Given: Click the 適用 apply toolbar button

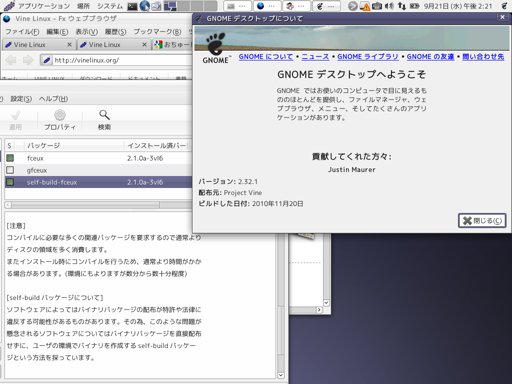Looking at the screenshot, I should point(16,120).
